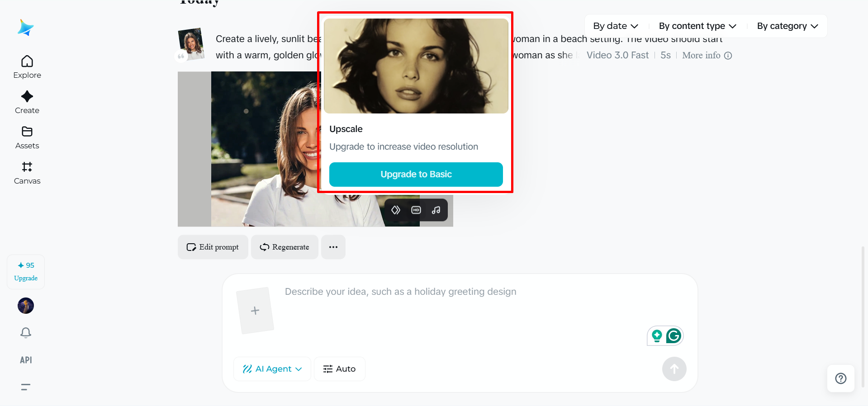
Task: Open the AI Agent mode dropdown
Action: [272, 369]
